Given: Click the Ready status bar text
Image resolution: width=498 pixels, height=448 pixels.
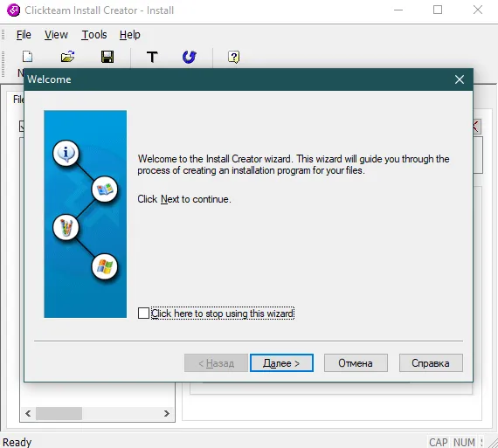Looking at the screenshot, I should [x=17, y=442].
